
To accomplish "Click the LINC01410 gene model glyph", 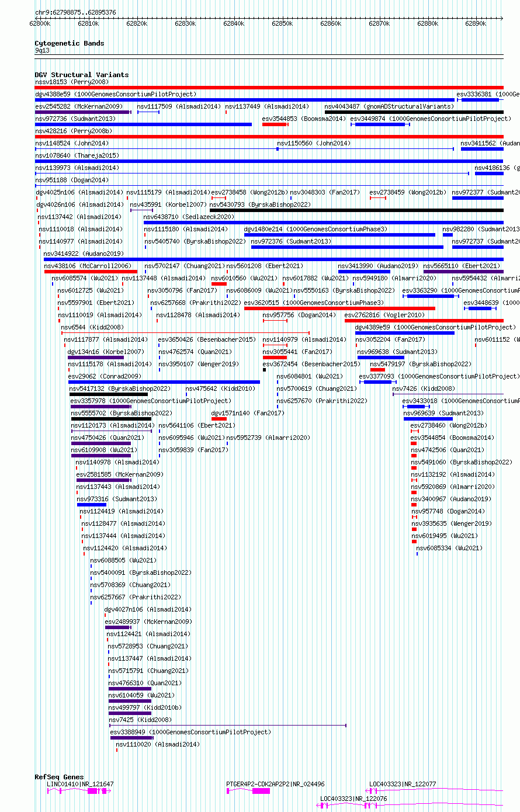I will click(x=79, y=790).
